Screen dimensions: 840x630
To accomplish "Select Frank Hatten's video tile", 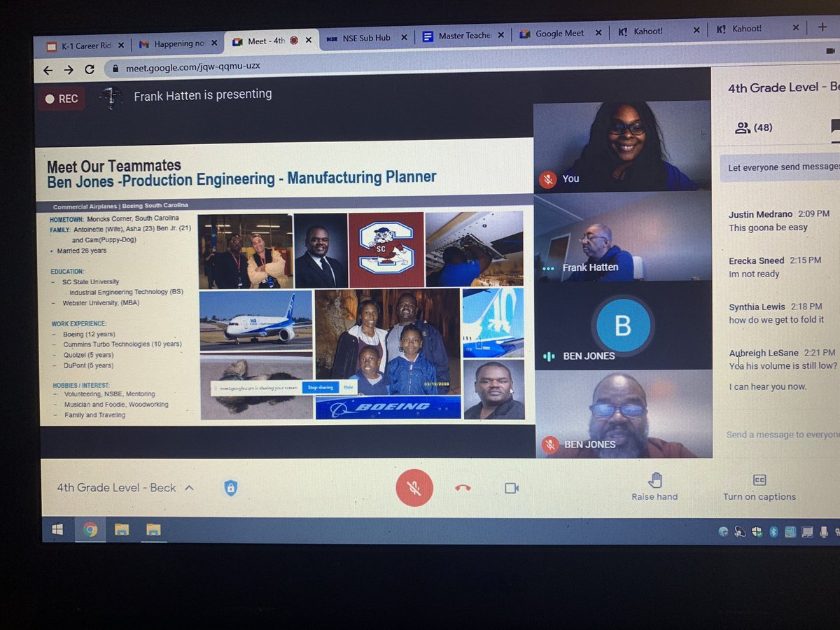I will [623, 236].
